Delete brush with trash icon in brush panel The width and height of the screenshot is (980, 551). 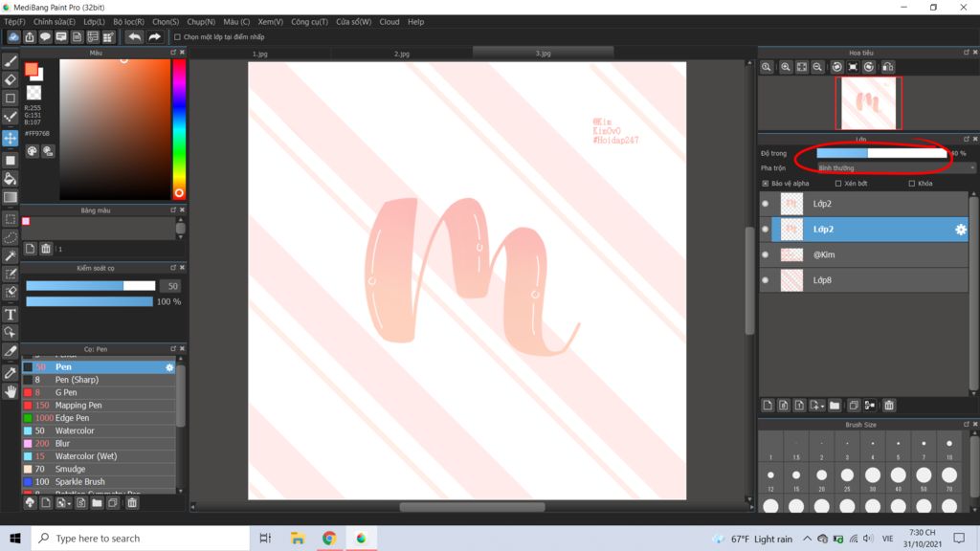pyautogui.click(x=132, y=503)
